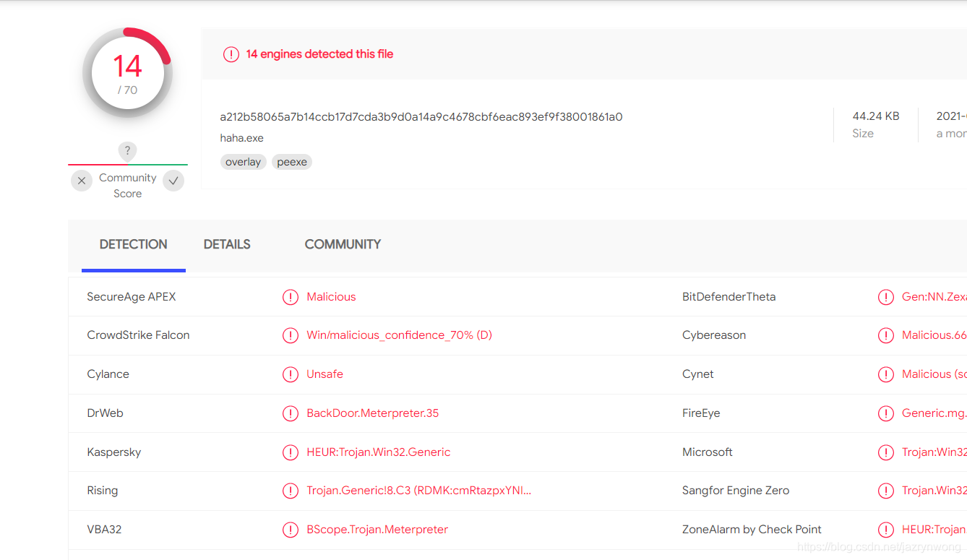
Task: Click the warning icon in Cynet row
Action: point(886,374)
